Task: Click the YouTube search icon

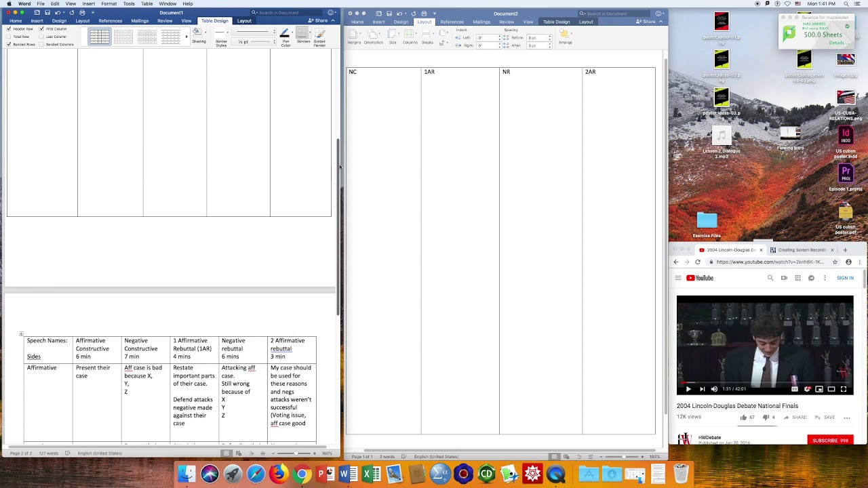Action: coord(770,278)
